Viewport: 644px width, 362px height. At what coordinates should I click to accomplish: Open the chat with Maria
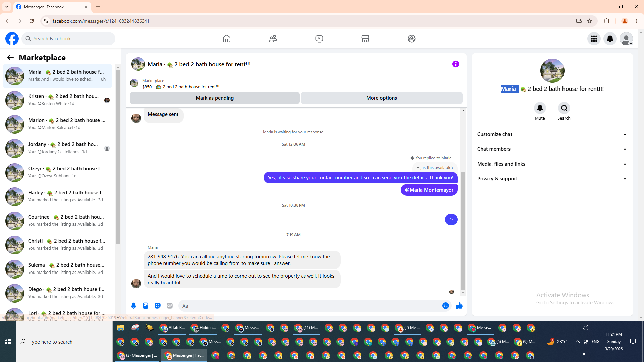pos(58,76)
